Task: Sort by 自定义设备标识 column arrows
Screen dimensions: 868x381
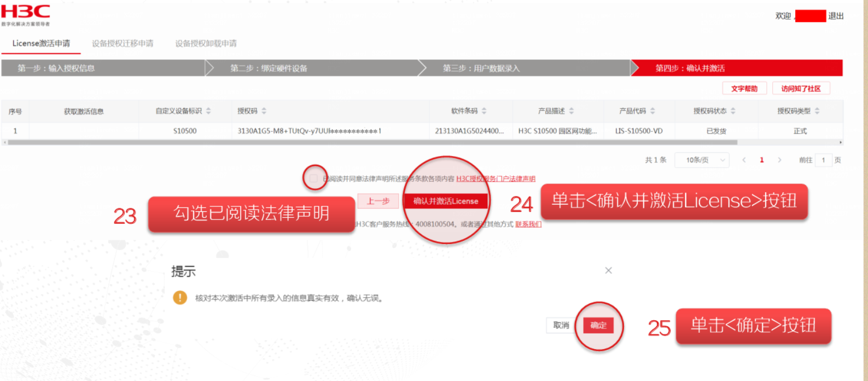Action: point(208,111)
